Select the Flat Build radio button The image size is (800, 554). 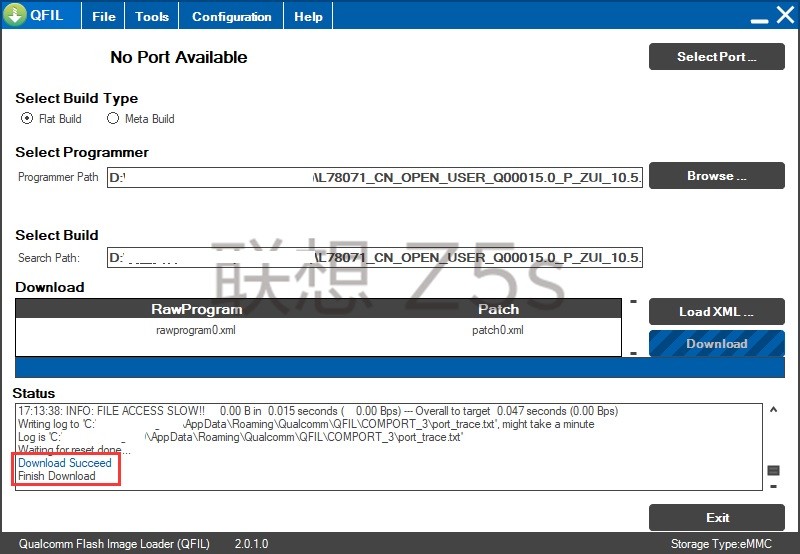(27, 118)
